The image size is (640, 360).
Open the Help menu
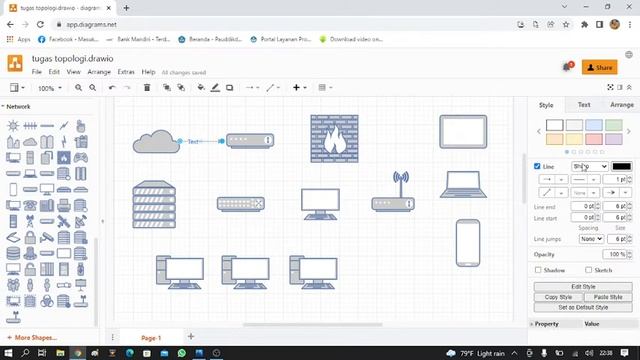(x=149, y=72)
